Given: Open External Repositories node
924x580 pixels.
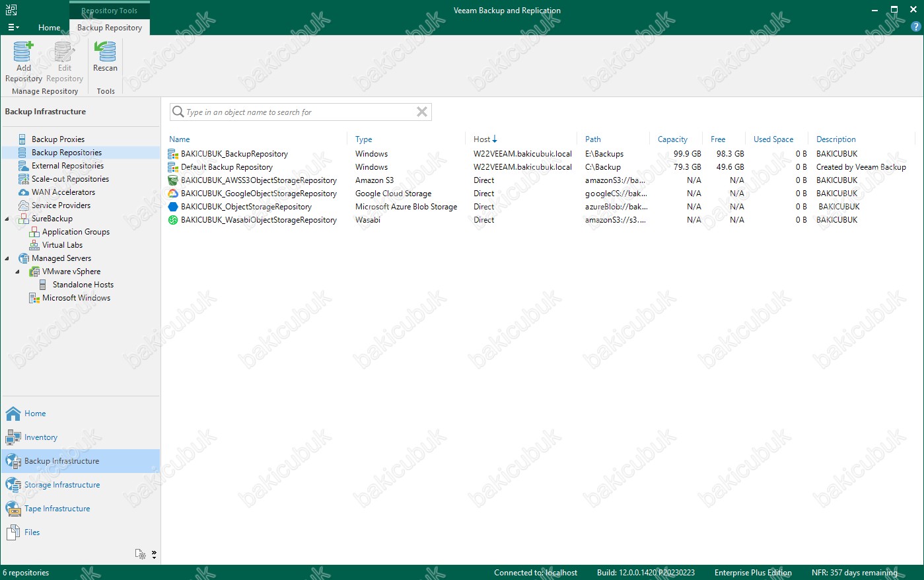Looking at the screenshot, I should (67, 166).
